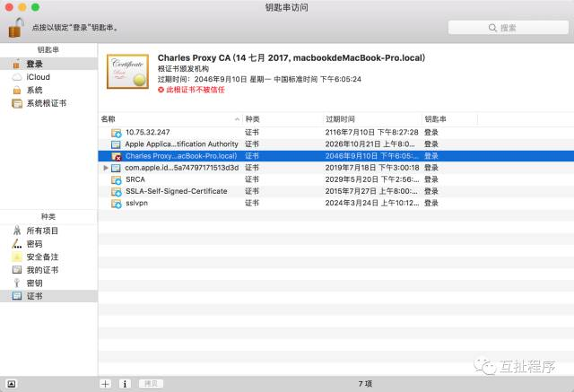Click the red untrusted warning icon
The width and height of the screenshot is (574, 392).
(161, 90)
